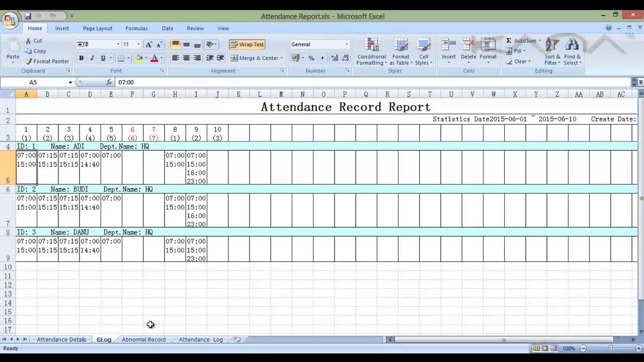This screenshot has height=362, width=644.
Task: Increase decimal places
Action: pyautogui.click(x=335, y=58)
